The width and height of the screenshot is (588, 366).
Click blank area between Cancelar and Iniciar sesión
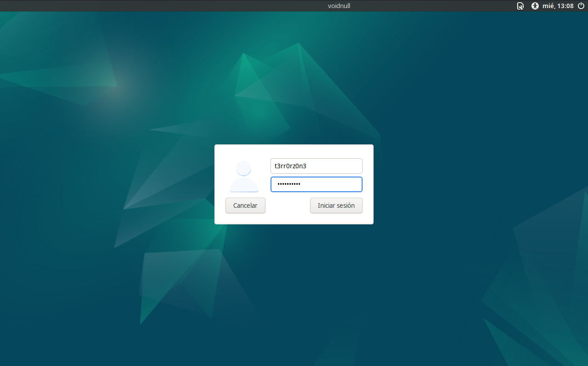288,206
